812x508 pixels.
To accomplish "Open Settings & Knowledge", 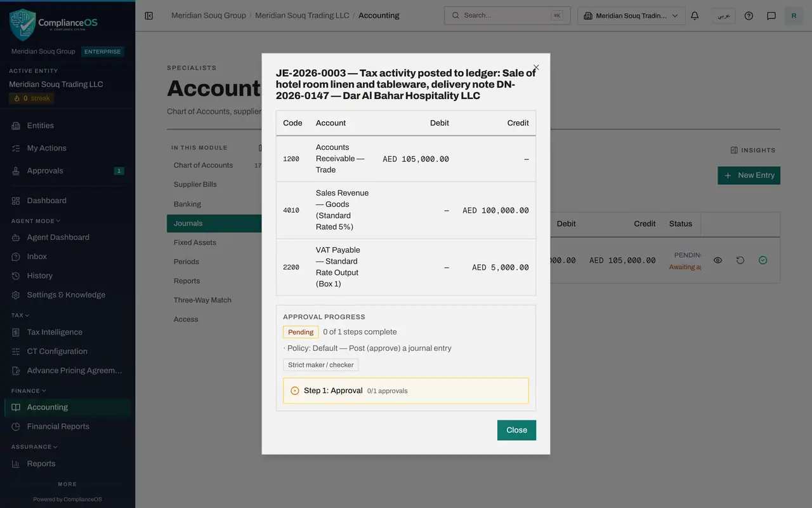I will 67,295.
